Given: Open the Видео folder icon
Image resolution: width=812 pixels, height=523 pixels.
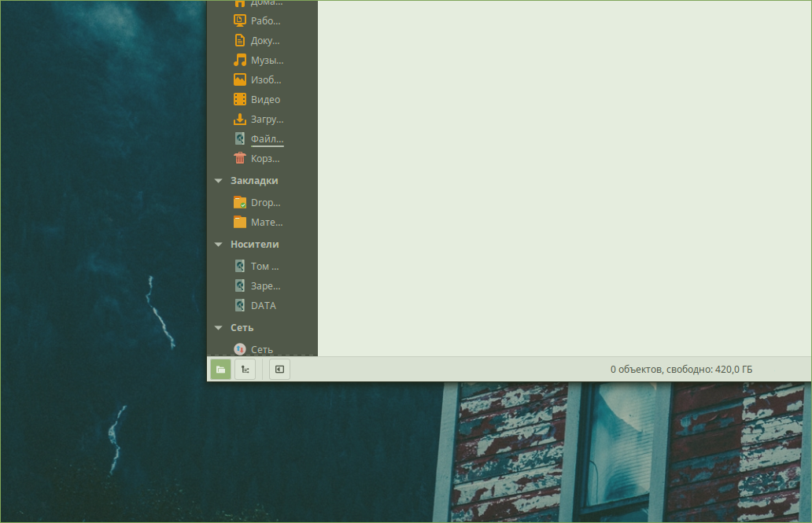Looking at the screenshot, I should coord(240,99).
